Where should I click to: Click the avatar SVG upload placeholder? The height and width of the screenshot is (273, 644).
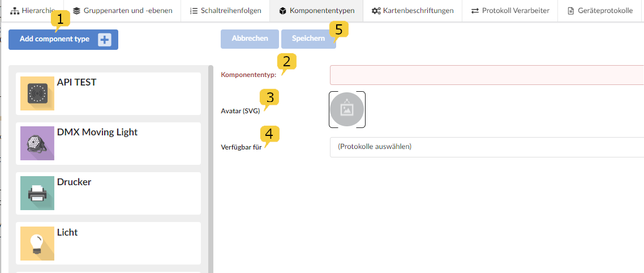click(347, 109)
